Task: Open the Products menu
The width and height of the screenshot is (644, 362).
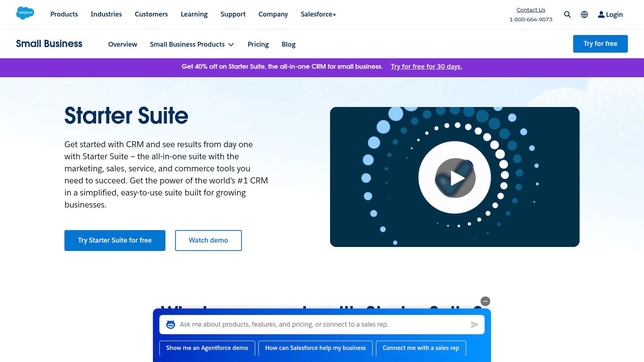Action: 64,14
